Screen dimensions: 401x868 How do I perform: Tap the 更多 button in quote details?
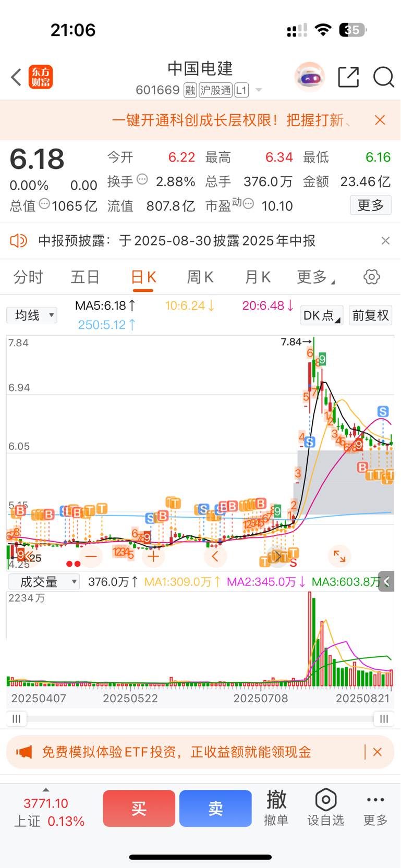point(371,205)
